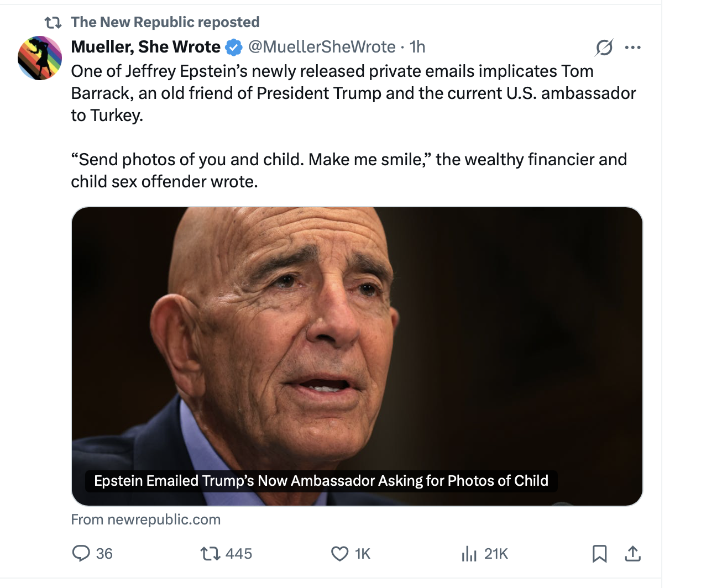Like the post with the heart icon
701x588 pixels.
(339, 553)
